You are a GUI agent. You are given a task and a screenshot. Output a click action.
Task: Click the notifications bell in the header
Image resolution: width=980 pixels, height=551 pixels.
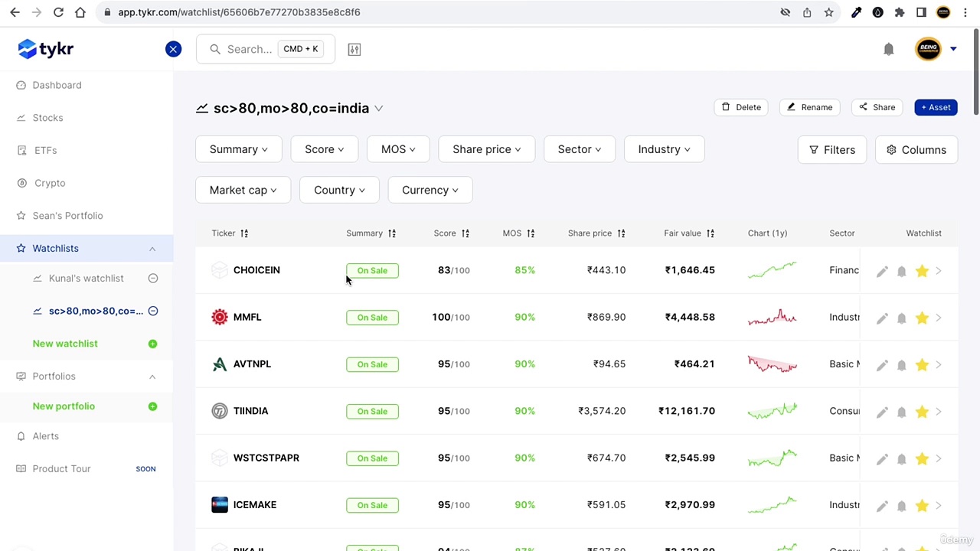[x=888, y=50]
